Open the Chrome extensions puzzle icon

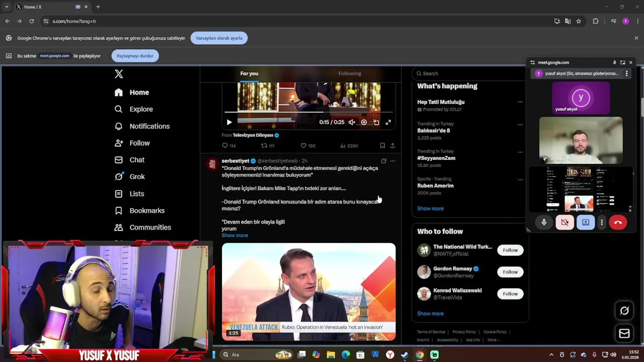click(596, 21)
